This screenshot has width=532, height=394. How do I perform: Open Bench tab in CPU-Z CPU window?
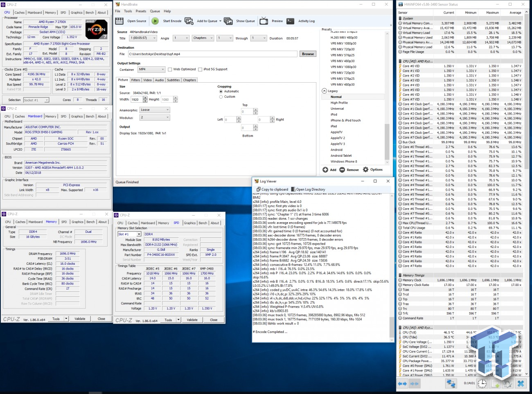pos(90,13)
